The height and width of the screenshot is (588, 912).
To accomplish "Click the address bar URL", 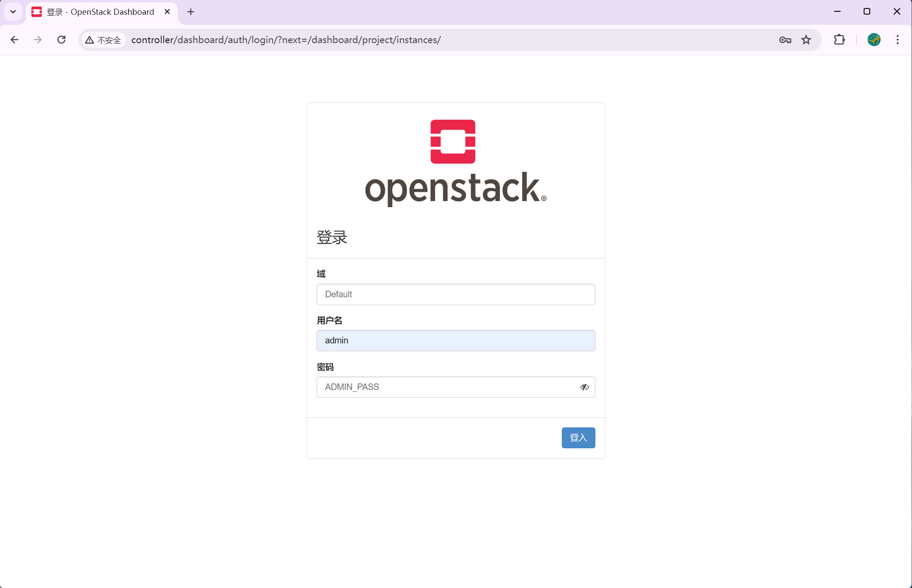I will (x=286, y=40).
